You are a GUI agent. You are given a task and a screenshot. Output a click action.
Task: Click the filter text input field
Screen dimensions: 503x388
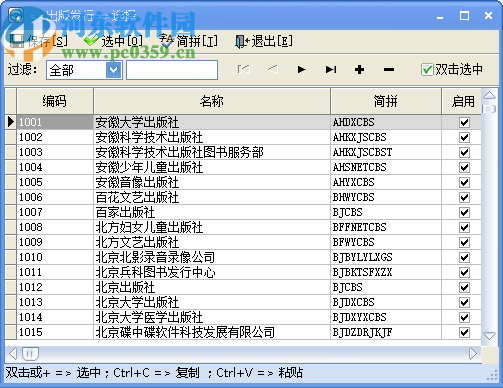[x=172, y=70]
